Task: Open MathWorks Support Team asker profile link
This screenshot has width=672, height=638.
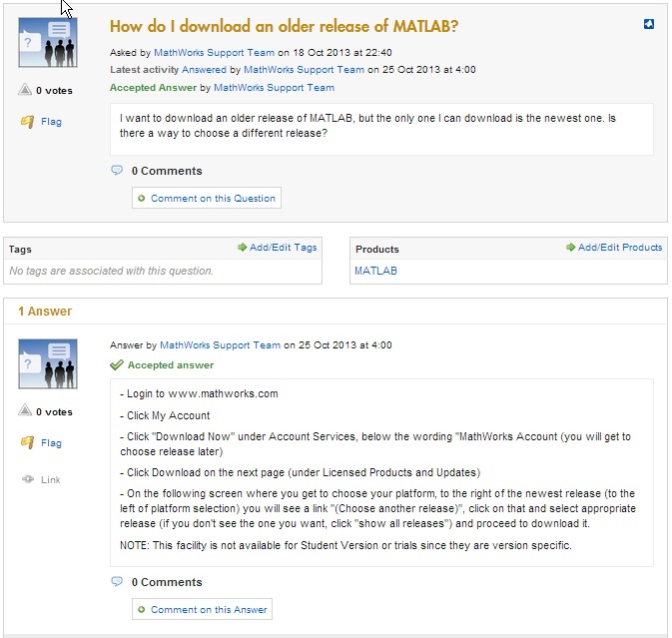Action: click(x=214, y=52)
